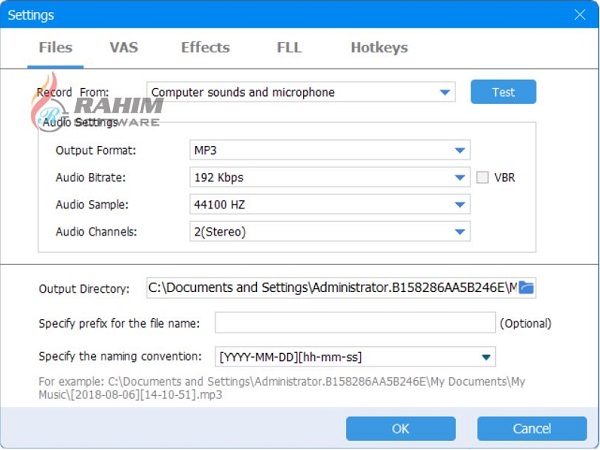
Task: Confirm settings with OK button
Action: coord(401,429)
